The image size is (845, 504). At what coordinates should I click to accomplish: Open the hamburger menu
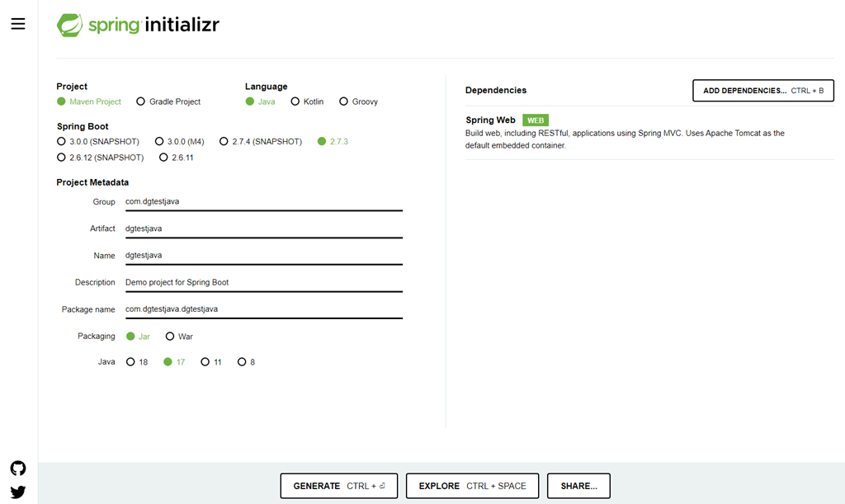[18, 24]
